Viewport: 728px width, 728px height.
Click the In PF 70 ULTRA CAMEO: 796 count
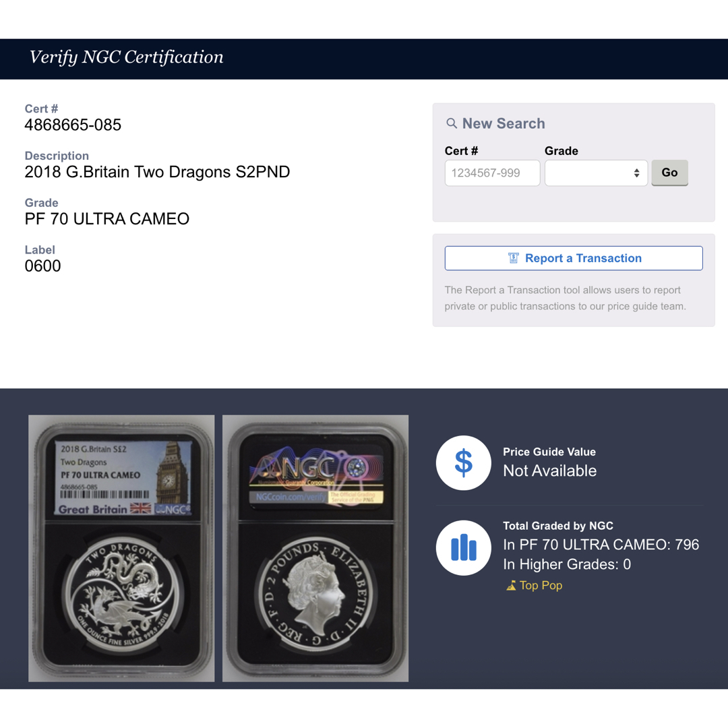601,545
